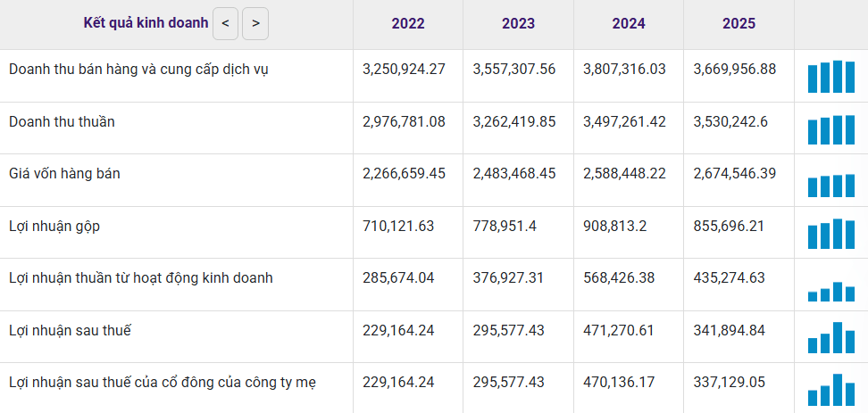Select row label Doanh thu thuần
This screenshot has height=413, width=868.
pos(62,121)
